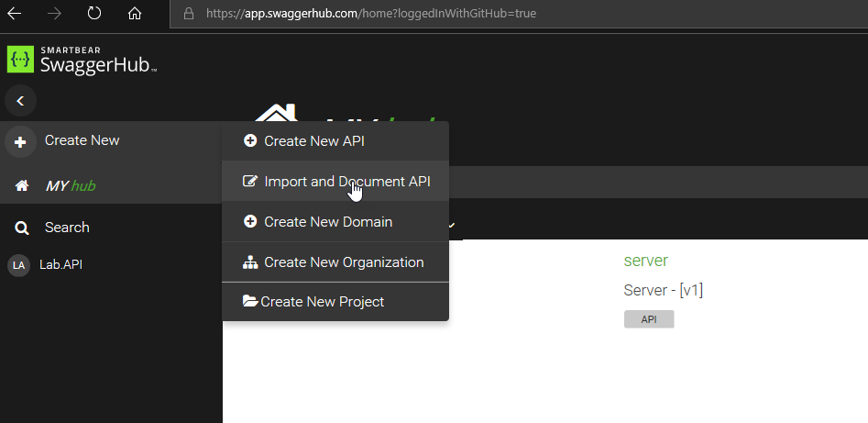Image resolution: width=868 pixels, height=423 pixels.
Task: Click the browser forward arrow
Action: pyautogui.click(x=54, y=14)
